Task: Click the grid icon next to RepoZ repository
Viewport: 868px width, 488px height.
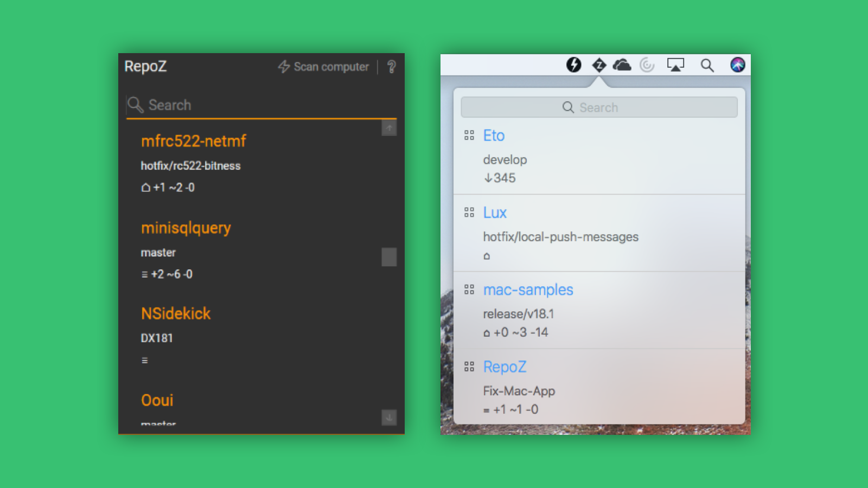Action: coord(469,367)
